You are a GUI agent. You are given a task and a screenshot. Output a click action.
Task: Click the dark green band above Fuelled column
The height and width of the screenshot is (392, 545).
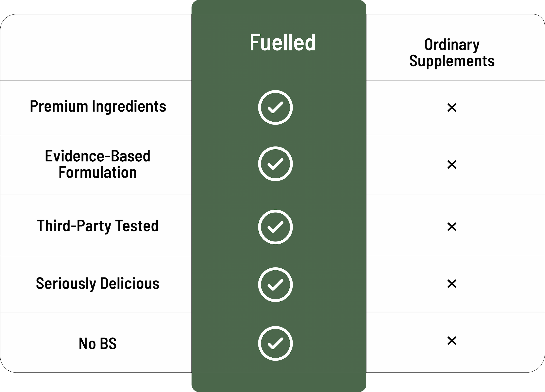(x=279, y=7)
